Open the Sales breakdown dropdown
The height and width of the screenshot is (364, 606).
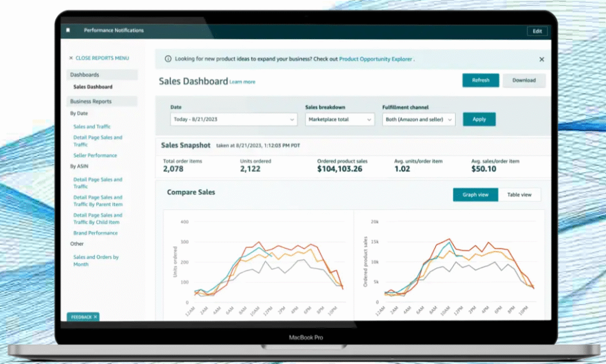(340, 120)
